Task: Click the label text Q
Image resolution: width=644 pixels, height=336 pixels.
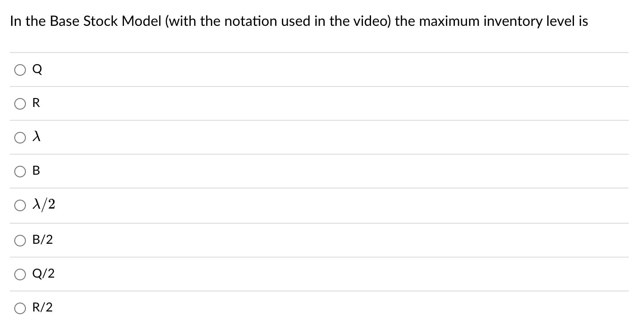Action: tap(37, 69)
